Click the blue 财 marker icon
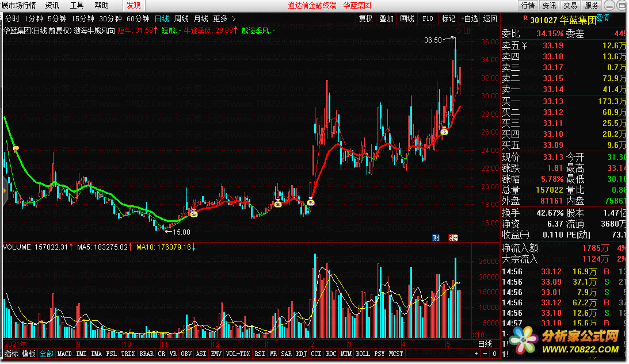629x364 pixels. click(x=436, y=237)
